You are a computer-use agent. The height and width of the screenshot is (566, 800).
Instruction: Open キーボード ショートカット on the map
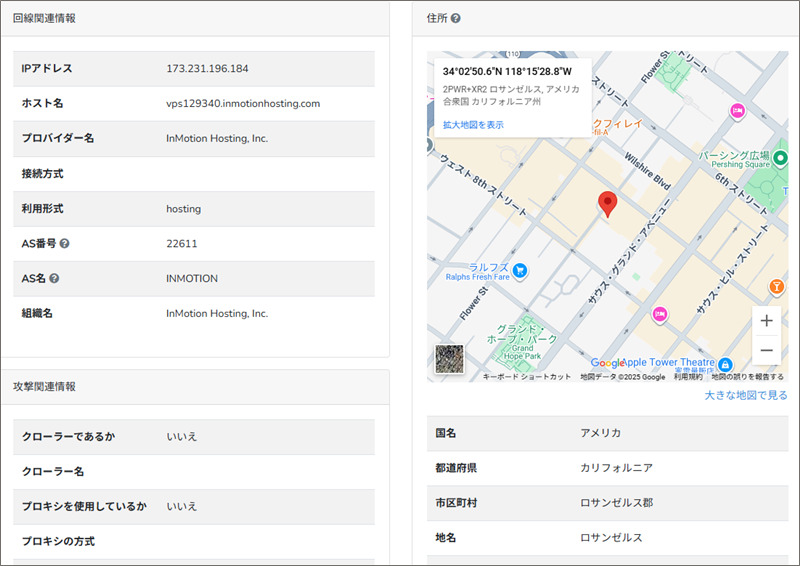[527, 377]
